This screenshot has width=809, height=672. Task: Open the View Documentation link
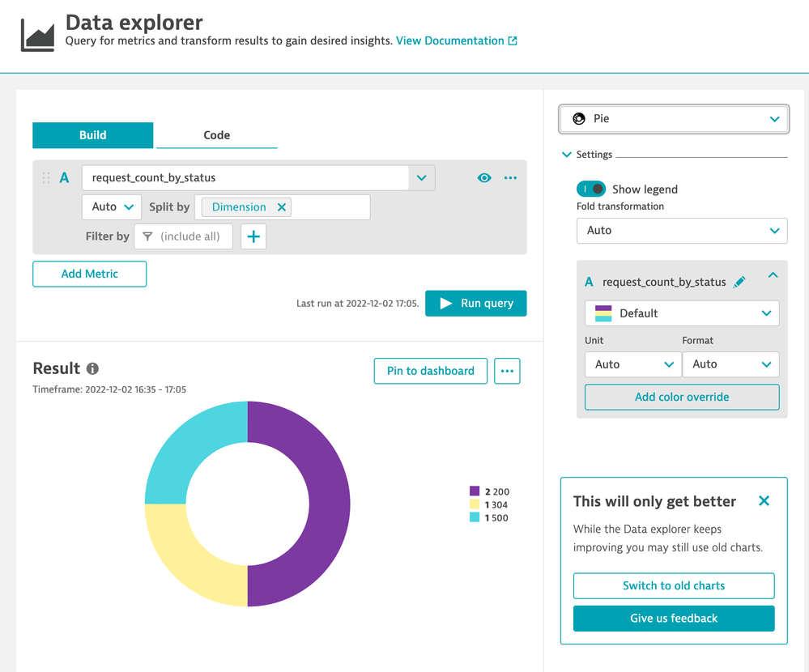[x=456, y=40]
